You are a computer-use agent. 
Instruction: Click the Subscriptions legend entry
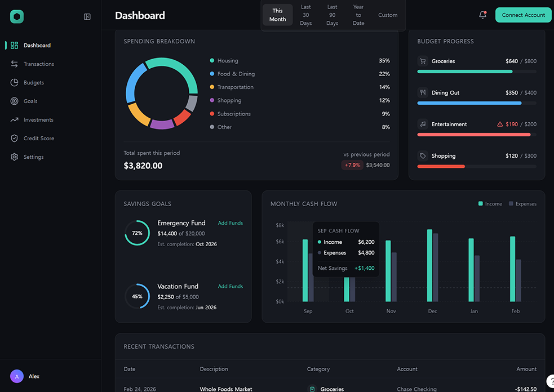click(300, 114)
